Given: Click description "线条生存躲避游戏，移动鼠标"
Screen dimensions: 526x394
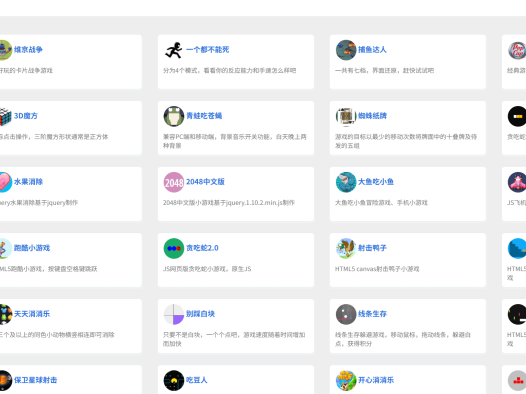Looking at the screenshot, I should [378, 335].
